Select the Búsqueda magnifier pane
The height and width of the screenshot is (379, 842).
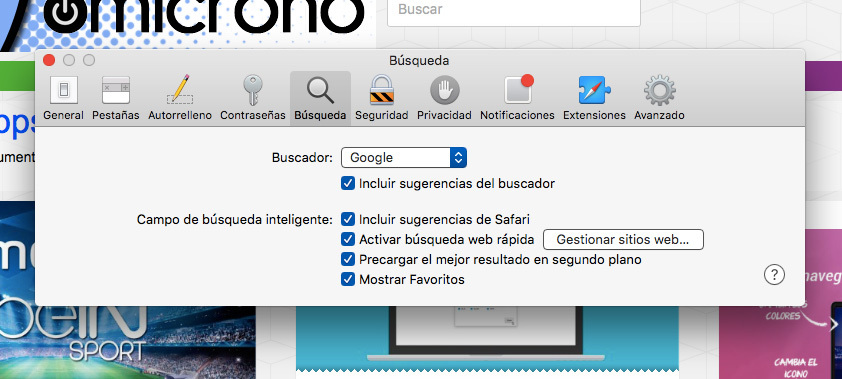[x=320, y=98]
